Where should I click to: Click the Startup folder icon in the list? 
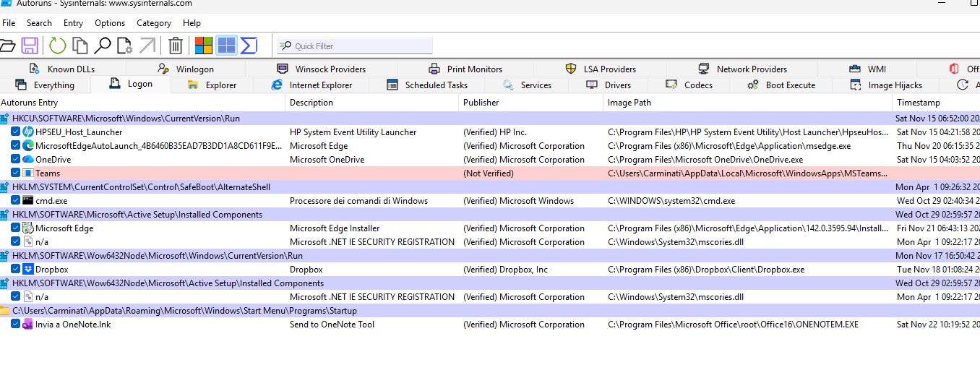pos(5,311)
